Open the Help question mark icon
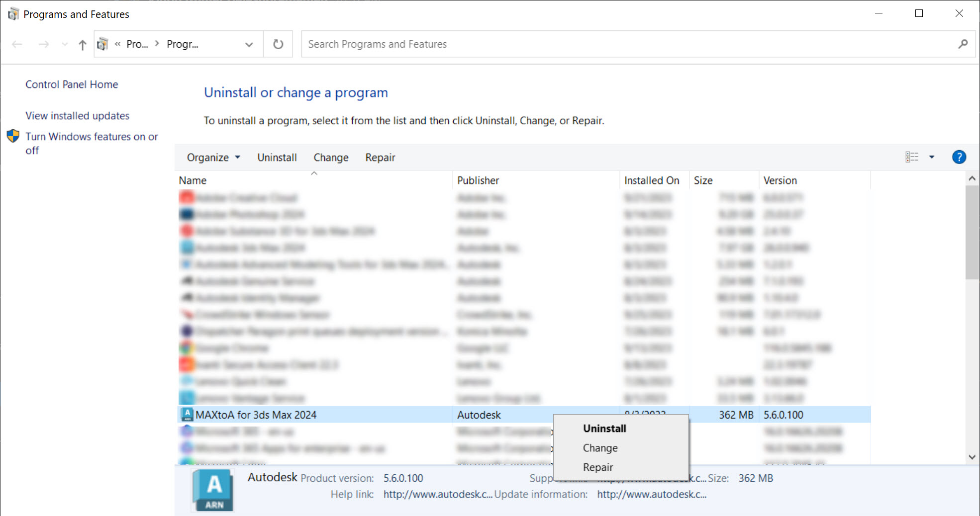 point(959,157)
